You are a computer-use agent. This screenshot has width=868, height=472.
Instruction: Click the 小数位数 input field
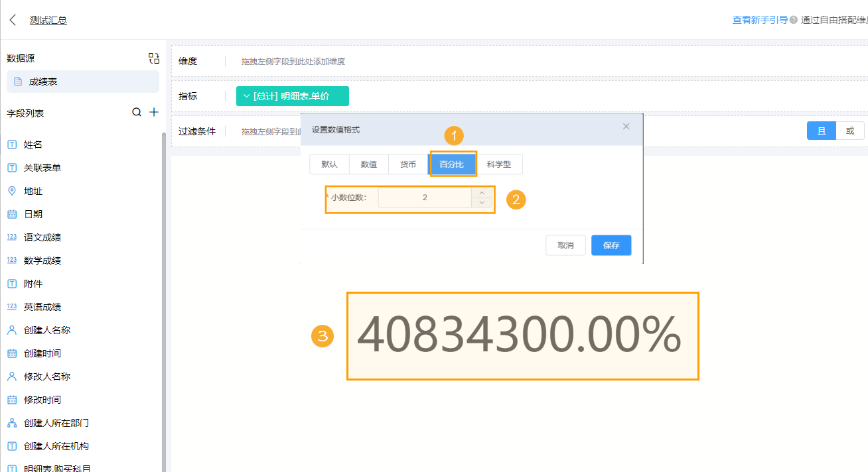[425, 198]
